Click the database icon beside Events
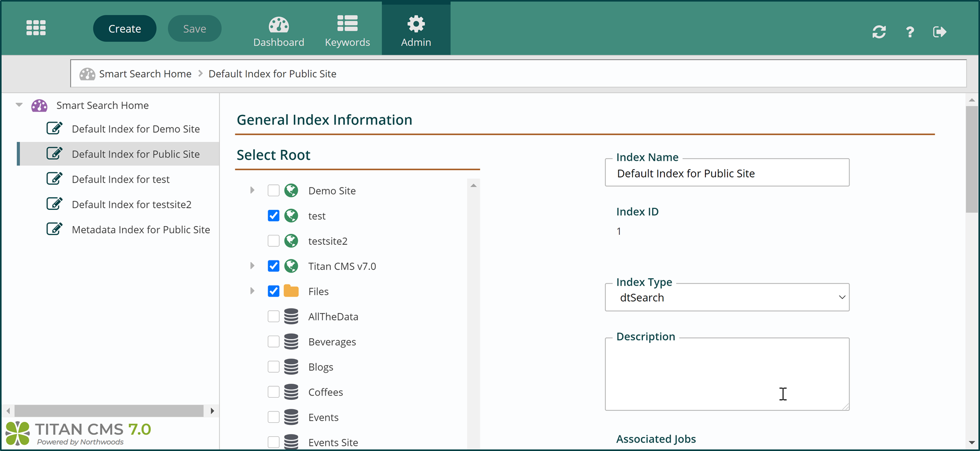The image size is (980, 451). click(291, 417)
